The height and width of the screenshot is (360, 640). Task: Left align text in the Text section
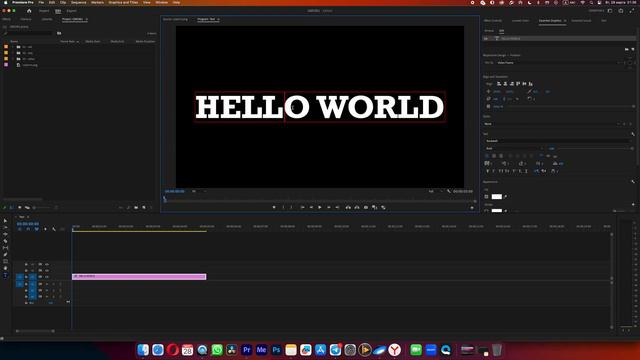click(487, 156)
